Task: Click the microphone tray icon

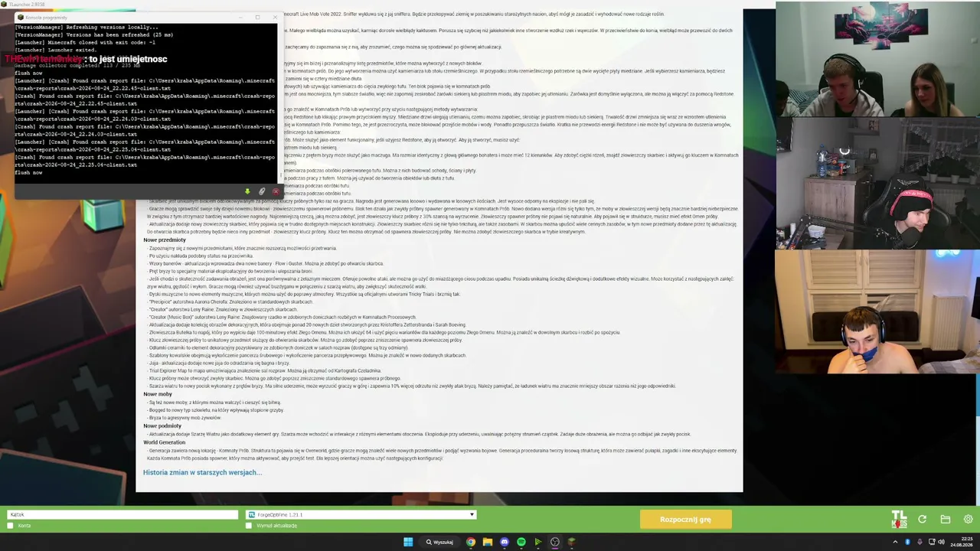Action: click(x=919, y=542)
